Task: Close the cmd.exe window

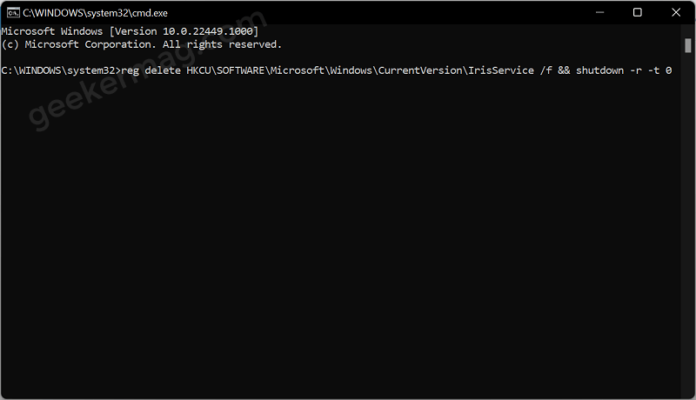Action: [x=676, y=12]
